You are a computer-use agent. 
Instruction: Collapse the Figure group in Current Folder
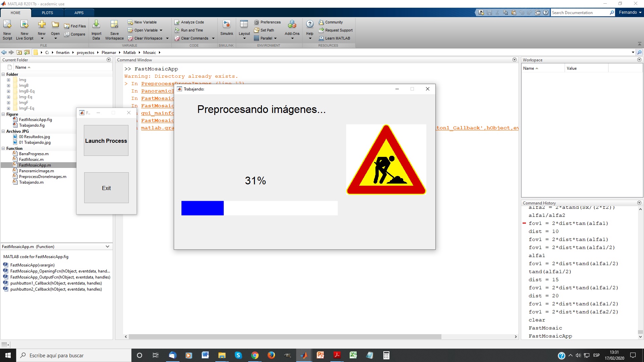(x=3, y=114)
